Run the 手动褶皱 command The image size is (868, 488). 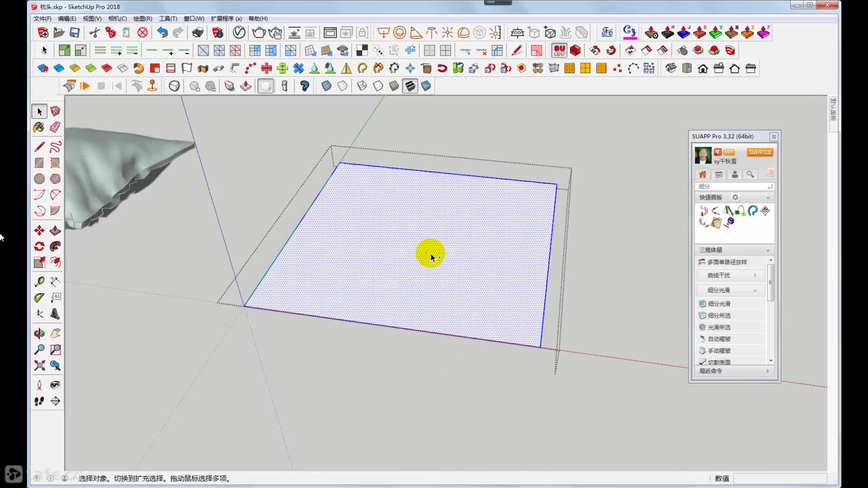731,351
